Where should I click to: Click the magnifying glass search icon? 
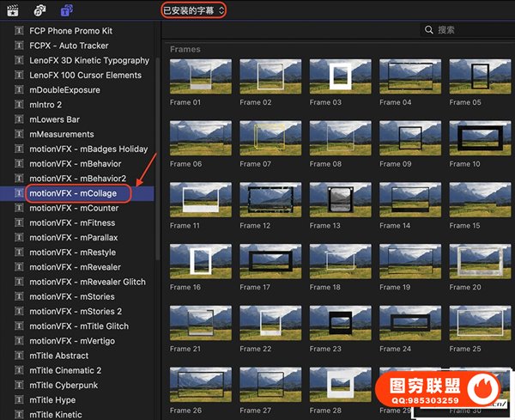point(428,30)
